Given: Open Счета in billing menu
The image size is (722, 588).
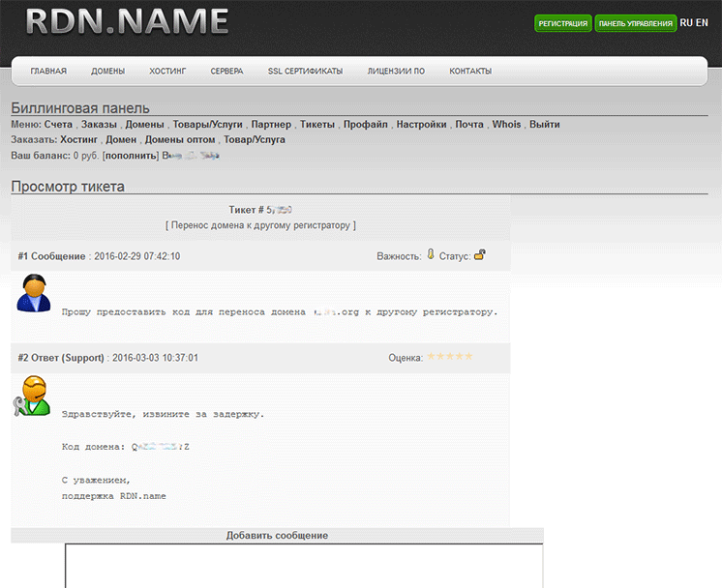Looking at the screenshot, I should (58, 124).
